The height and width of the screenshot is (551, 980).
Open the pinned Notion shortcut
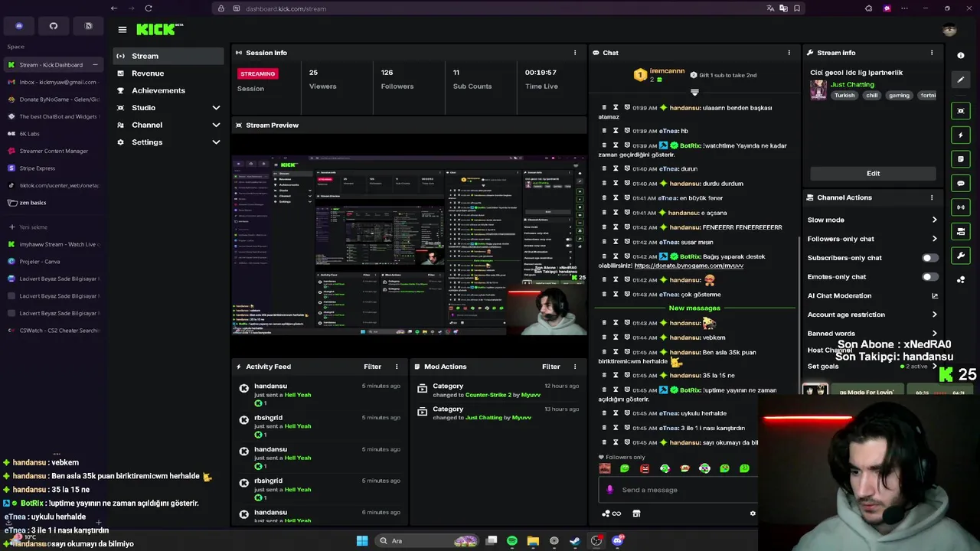click(x=88, y=26)
